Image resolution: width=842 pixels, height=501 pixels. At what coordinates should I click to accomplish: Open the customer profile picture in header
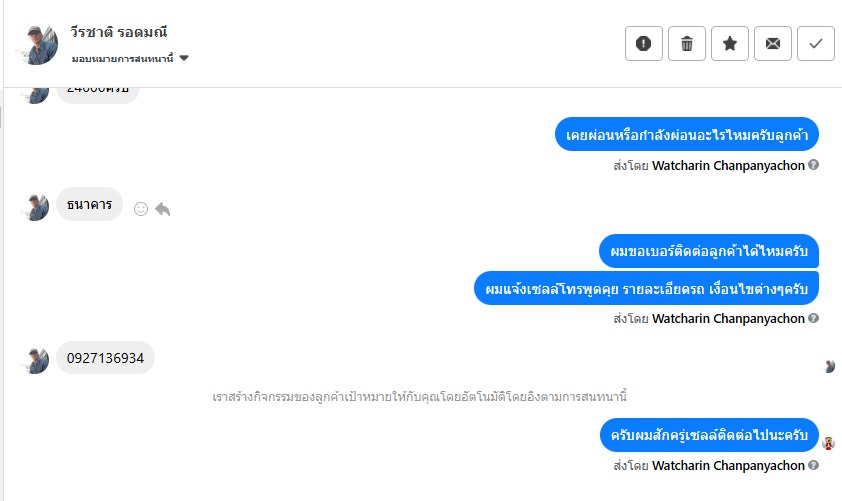pyautogui.click(x=37, y=43)
